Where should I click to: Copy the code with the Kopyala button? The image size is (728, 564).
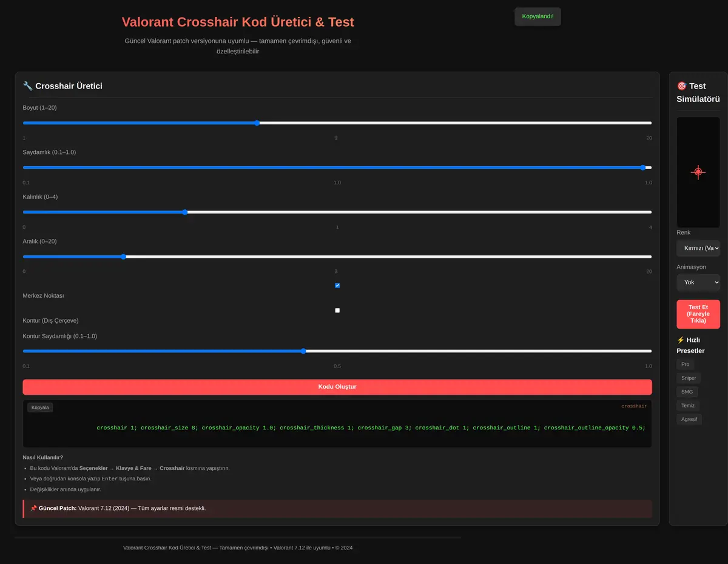tap(40, 408)
